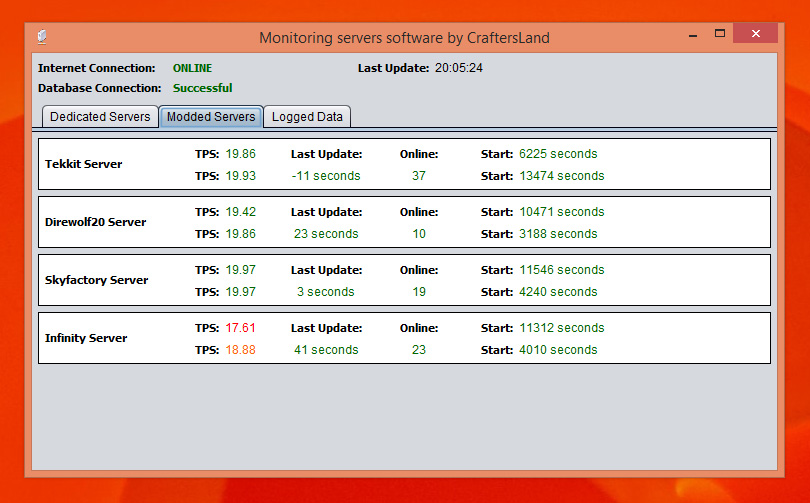Click the green ONLINE internet status
Image resolution: width=810 pixels, height=503 pixels.
[x=192, y=68]
